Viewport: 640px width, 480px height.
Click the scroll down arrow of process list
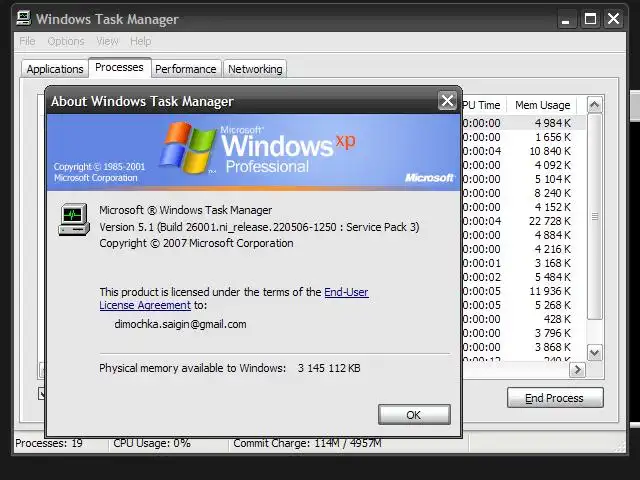point(594,352)
